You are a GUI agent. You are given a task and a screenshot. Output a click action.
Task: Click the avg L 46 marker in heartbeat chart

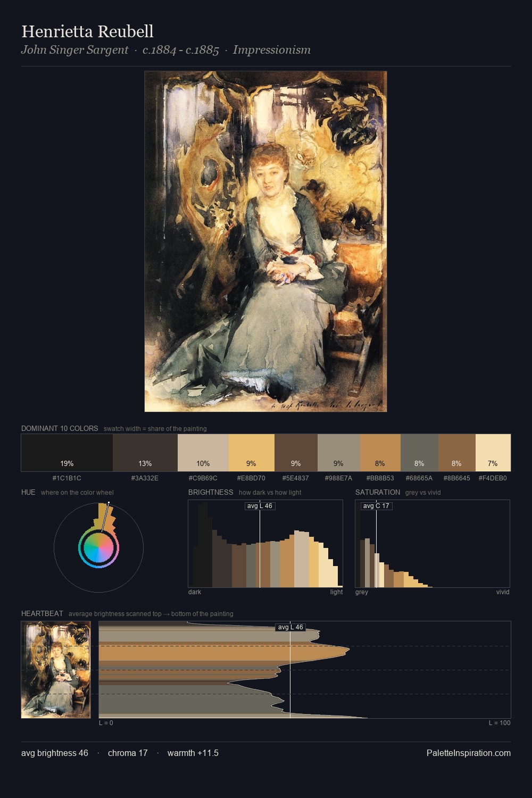click(290, 627)
